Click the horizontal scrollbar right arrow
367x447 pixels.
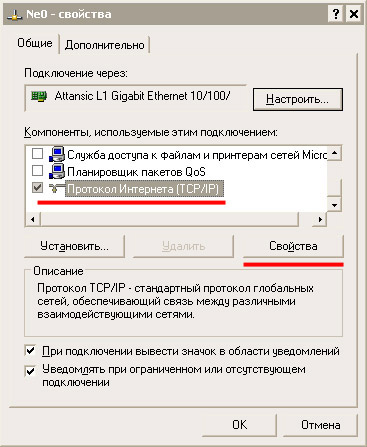[320, 219]
